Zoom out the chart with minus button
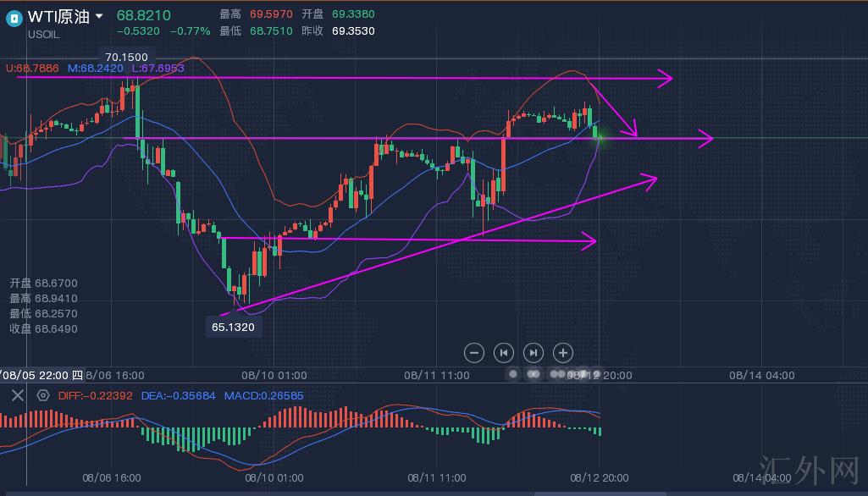The image size is (868, 496). (474, 353)
